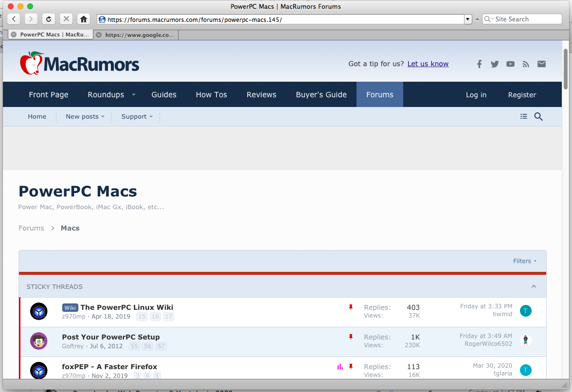Go to forum Home link
This screenshot has width=572, height=392.
click(37, 116)
